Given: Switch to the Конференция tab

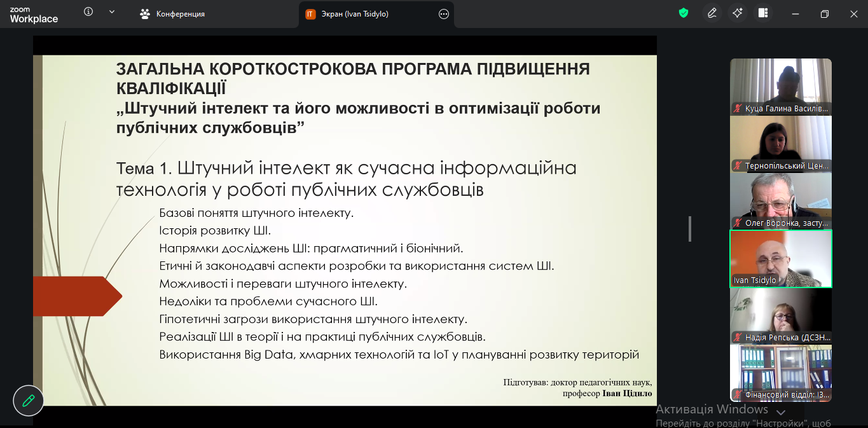Looking at the screenshot, I should tap(173, 14).
